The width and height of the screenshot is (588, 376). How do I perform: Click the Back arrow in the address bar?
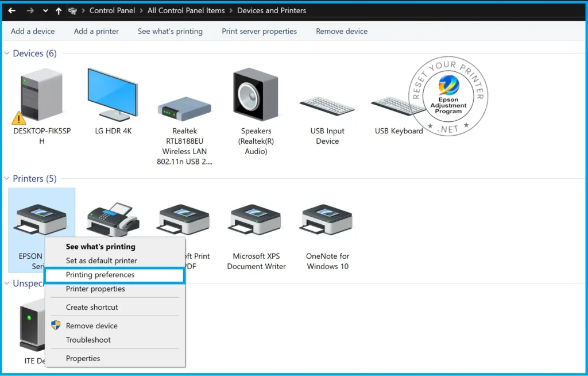tap(12, 10)
